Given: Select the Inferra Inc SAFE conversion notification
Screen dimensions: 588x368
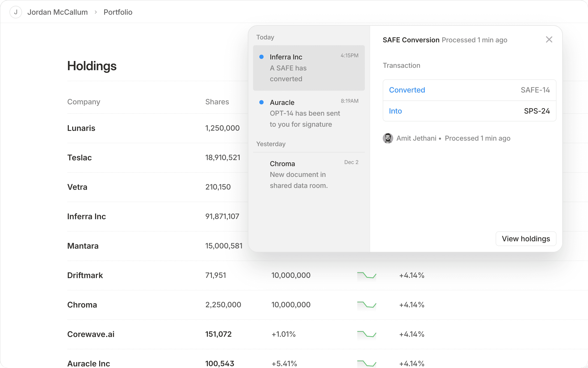Looking at the screenshot, I should click(309, 68).
